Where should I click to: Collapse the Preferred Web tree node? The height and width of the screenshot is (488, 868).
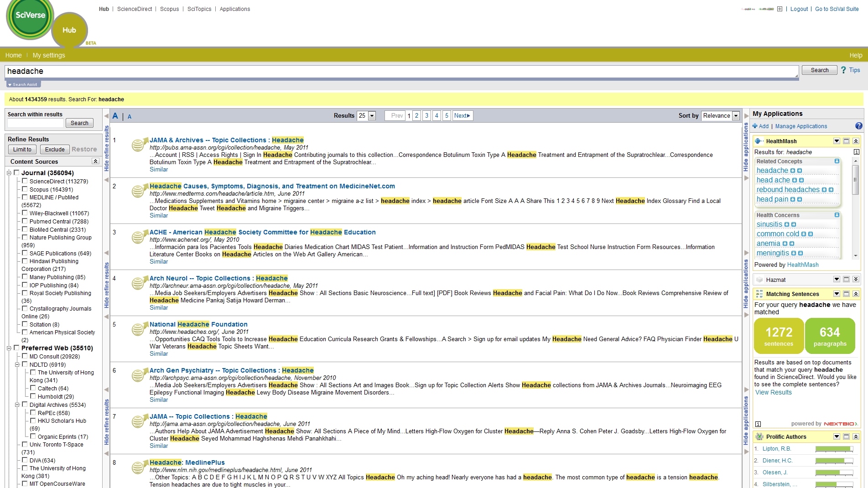click(x=9, y=348)
